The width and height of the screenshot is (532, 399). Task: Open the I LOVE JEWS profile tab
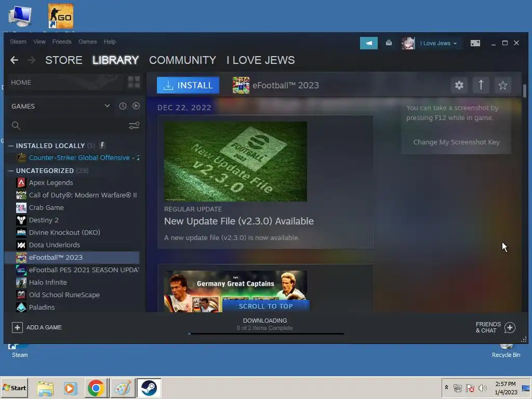tap(261, 60)
